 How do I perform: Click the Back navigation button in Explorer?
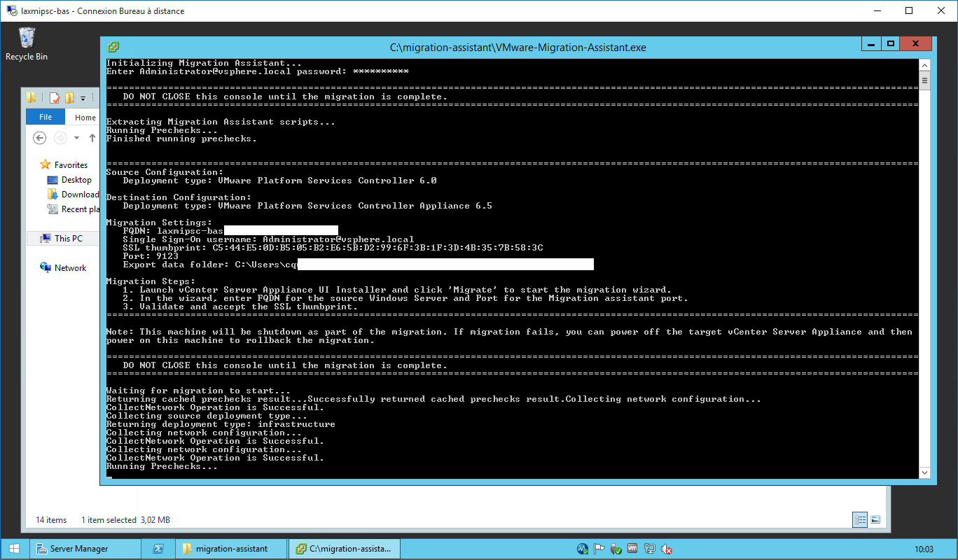click(39, 138)
